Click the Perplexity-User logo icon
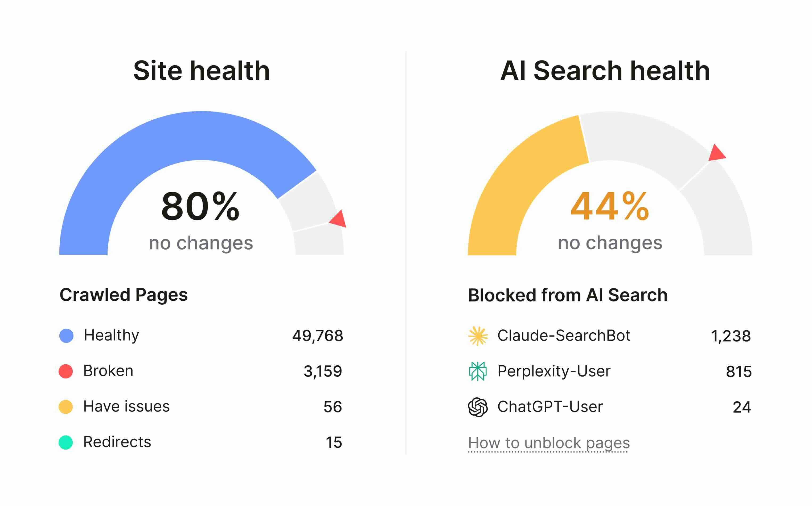The width and height of the screenshot is (812, 506). [x=477, y=371]
